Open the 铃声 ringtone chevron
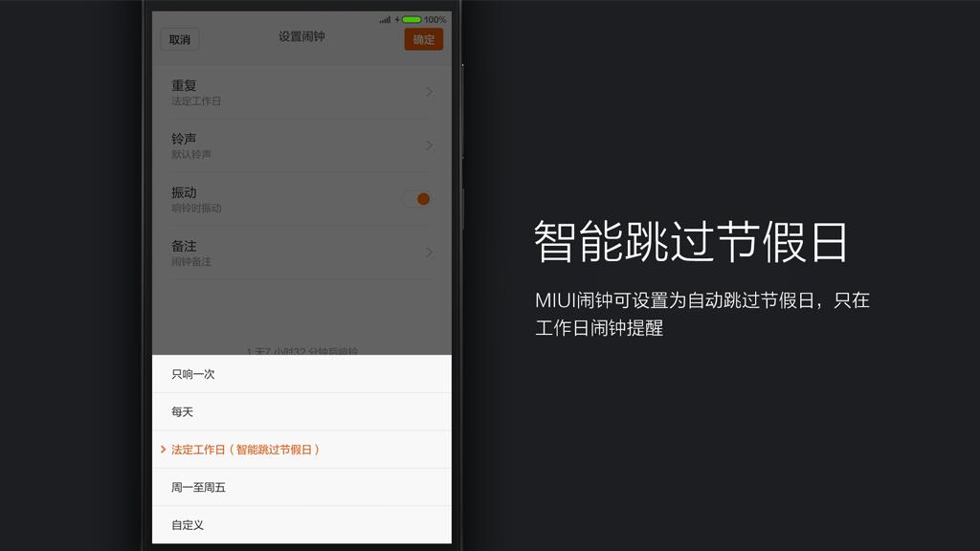 pos(429,144)
